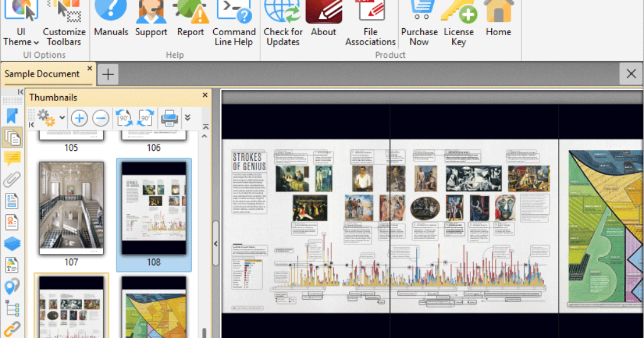The width and height of the screenshot is (644, 338).
Task: Rotate pages counterclockwise 90 degrees
Action: 124,118
